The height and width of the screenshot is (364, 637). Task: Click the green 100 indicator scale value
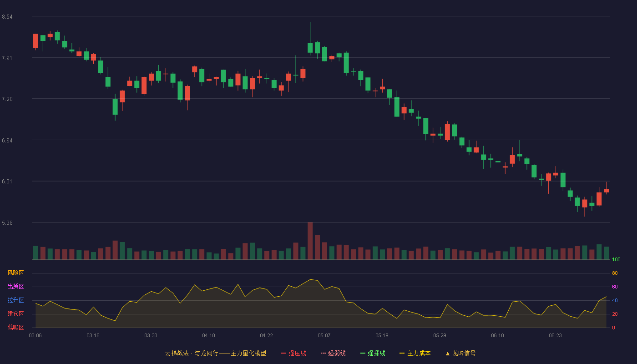click(616, 260)
